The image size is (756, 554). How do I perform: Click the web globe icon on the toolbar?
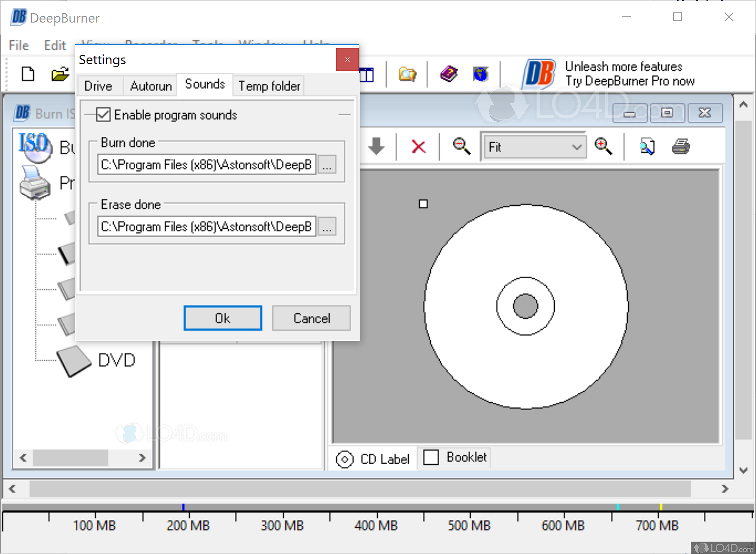[480, 74]
